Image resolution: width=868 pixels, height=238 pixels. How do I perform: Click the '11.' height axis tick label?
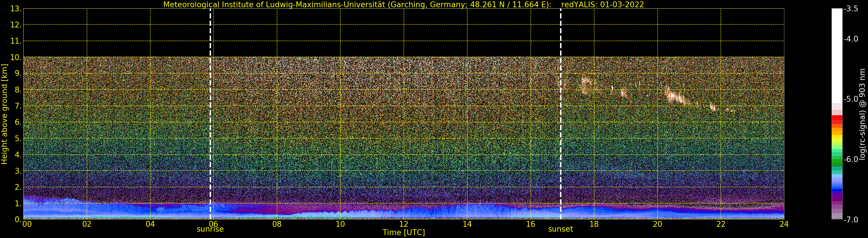16,41
